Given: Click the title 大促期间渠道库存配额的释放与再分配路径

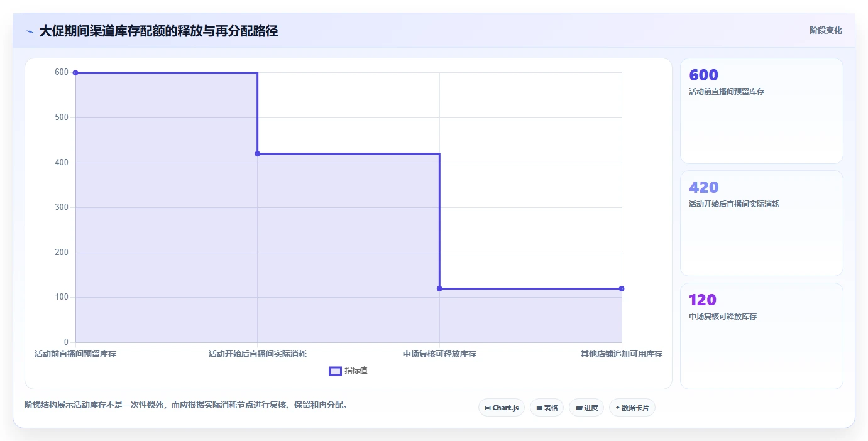Looking at the screenshot, I should click(158, 31).
